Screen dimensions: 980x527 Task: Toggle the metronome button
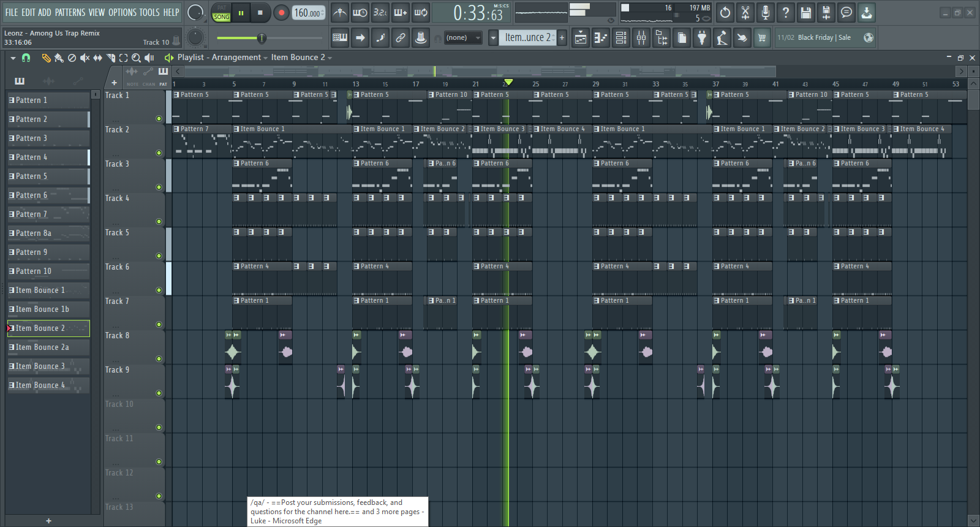click(x=340, y=12)
